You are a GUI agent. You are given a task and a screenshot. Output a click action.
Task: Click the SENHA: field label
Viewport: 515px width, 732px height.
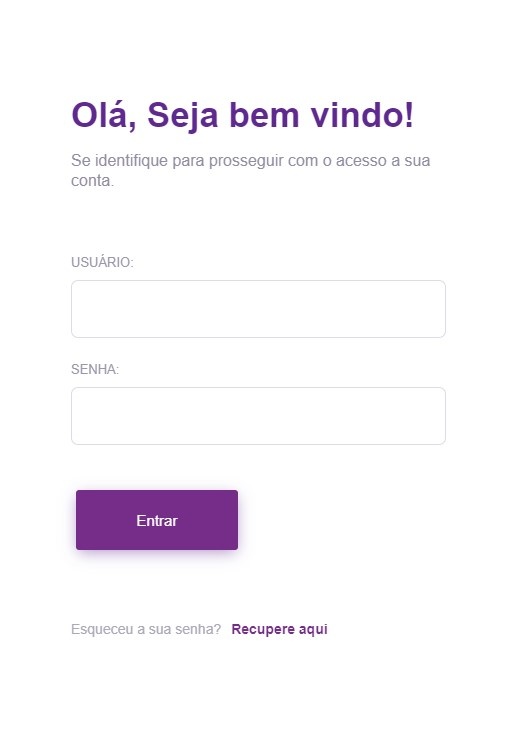point(95,369)
